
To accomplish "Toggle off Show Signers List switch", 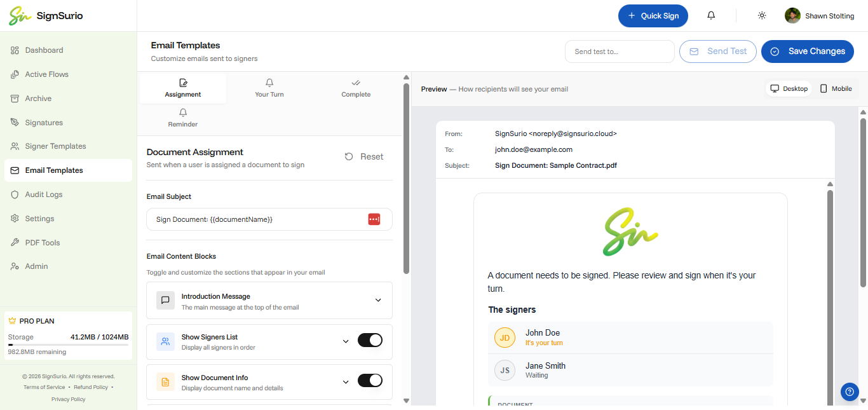I will tap(370, 341).
